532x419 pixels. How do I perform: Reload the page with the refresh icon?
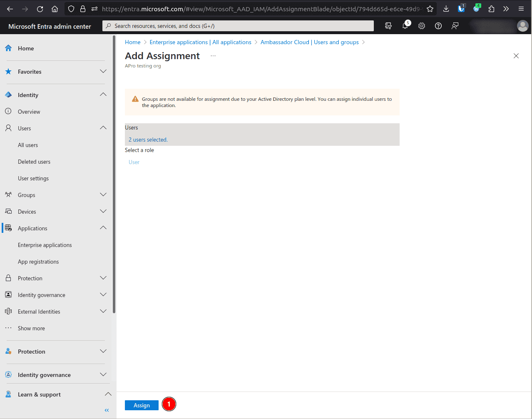click(40, 9)
